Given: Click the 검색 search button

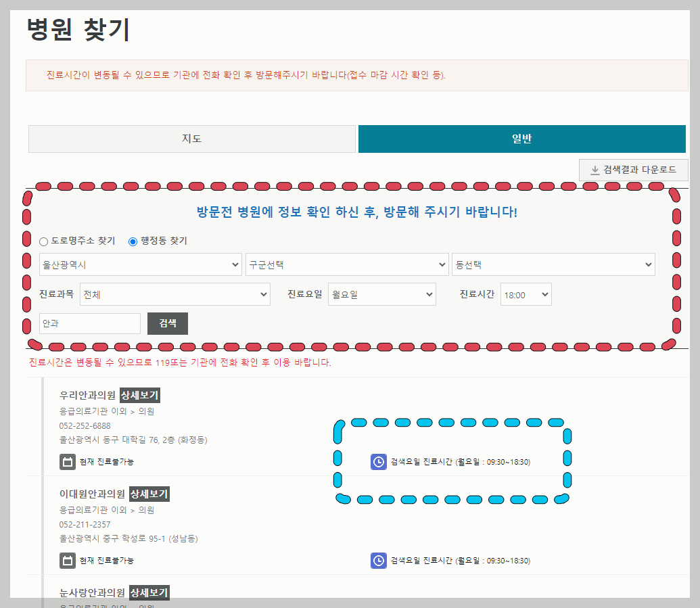Looking at the screenshot, I should (x=167, y=323).
